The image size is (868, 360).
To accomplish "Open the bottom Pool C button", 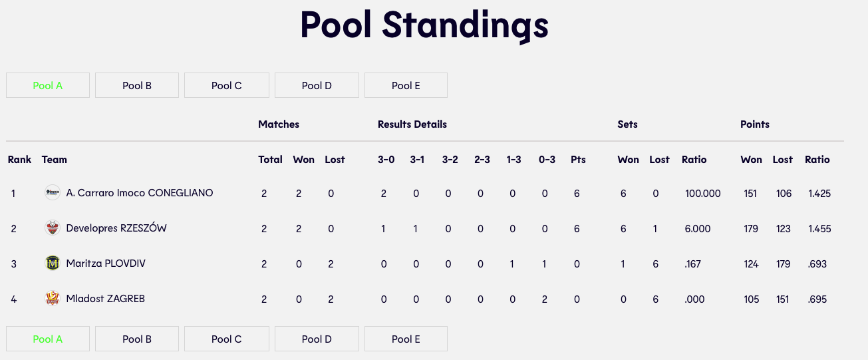I will pyautogui.click(x=227, y=339).
